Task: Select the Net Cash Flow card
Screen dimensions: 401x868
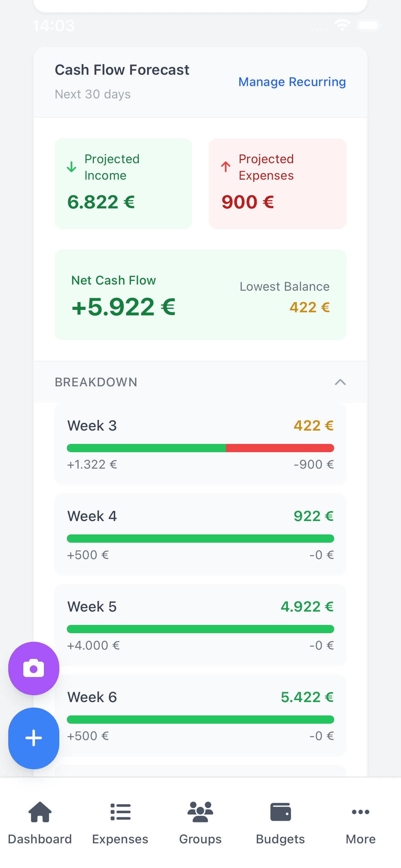Action: tap(200, 295)
